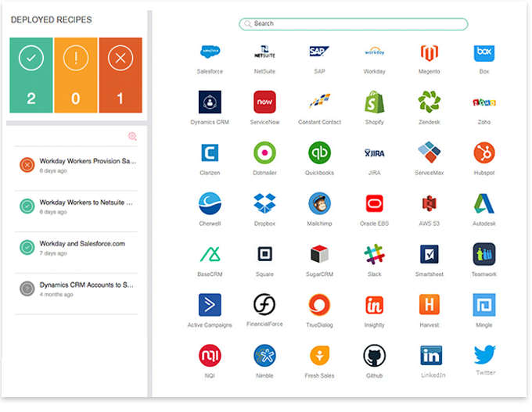Open the Cherwell connector
Viewport: 532px width, 412px height.
(210, 203)
